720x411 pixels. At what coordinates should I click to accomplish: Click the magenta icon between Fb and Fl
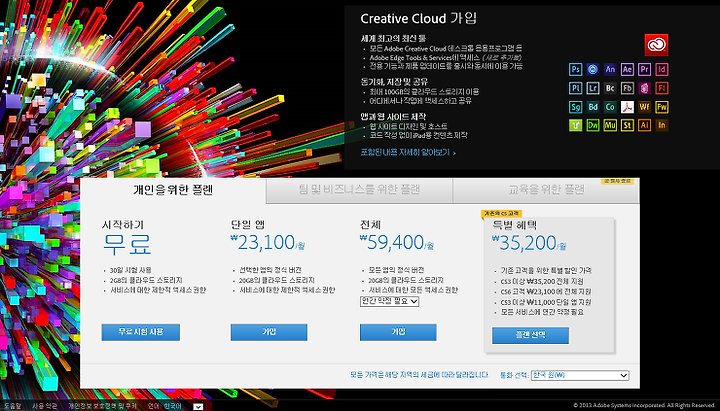tap(644, 88)
